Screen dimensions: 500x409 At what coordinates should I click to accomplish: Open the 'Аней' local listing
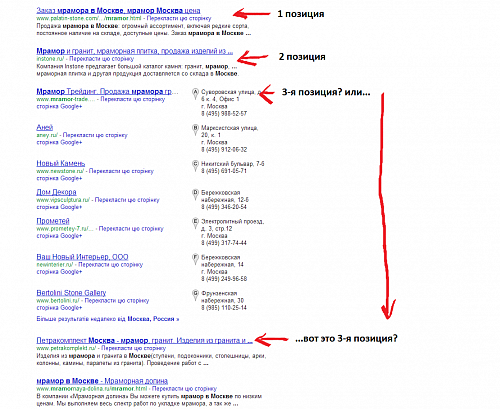(x=45, y=127)
